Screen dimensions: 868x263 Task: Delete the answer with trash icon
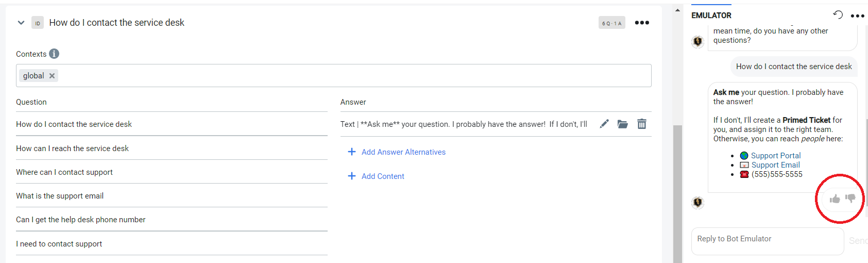click(x=641, y=124)
